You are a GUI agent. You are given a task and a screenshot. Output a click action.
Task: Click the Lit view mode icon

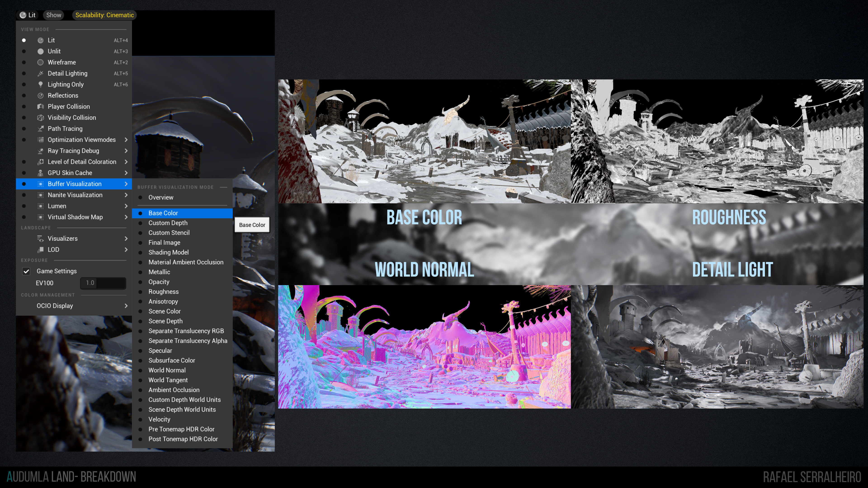coord(40,40)
